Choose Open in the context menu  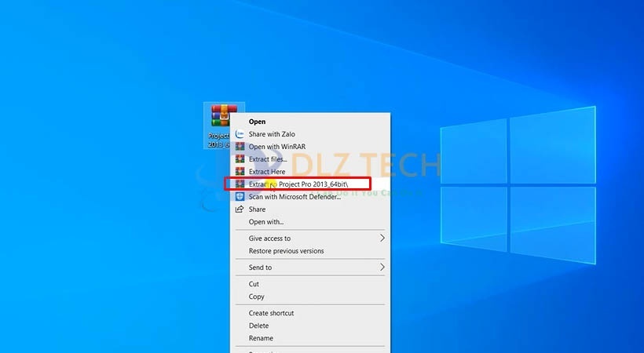(x=310, y=122)
